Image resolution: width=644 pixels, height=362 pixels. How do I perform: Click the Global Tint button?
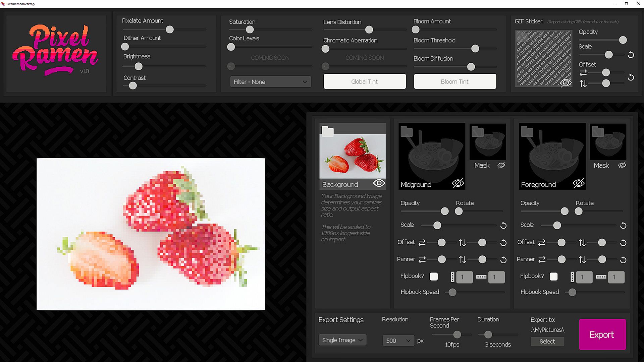point(365,81)
